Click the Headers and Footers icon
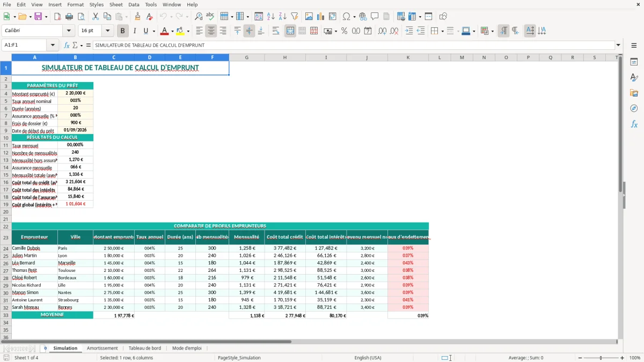The height and width of the screenshot is (362, 644). pyautogui.click(x=386, y=17)
